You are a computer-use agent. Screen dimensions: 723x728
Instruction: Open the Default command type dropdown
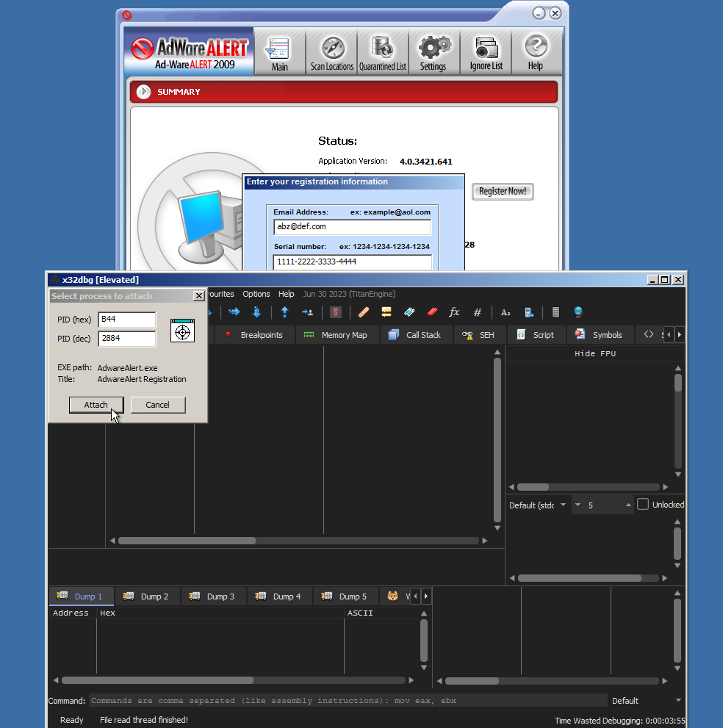(x=647, y=701)
